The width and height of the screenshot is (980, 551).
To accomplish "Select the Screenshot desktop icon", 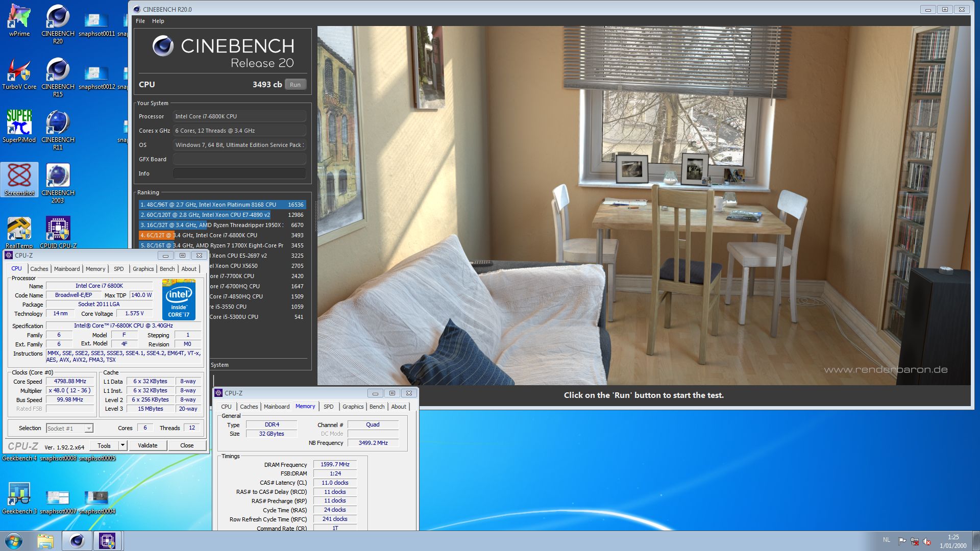I will 19,180.
